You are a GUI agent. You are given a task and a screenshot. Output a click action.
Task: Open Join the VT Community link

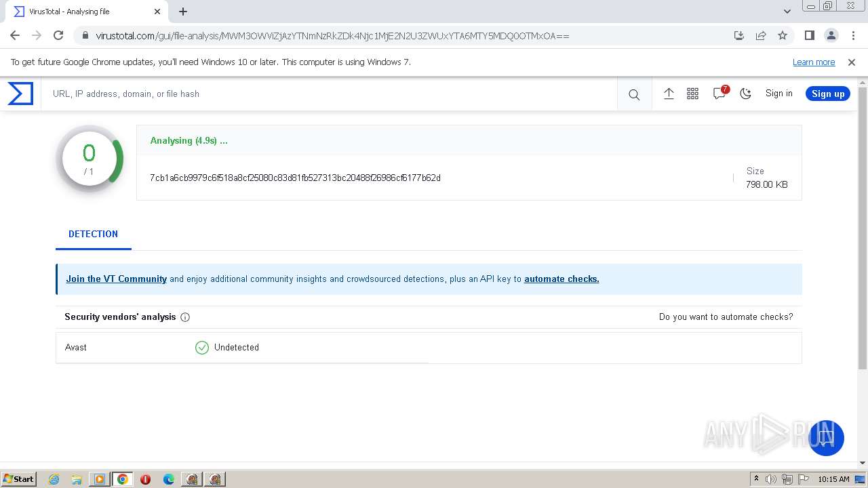click(116, 279)
